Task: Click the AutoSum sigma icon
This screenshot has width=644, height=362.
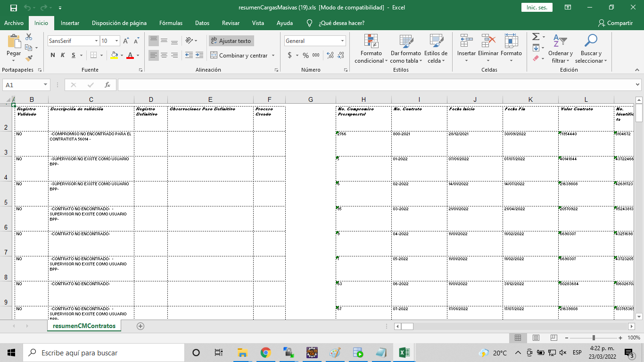Action: 536,37
